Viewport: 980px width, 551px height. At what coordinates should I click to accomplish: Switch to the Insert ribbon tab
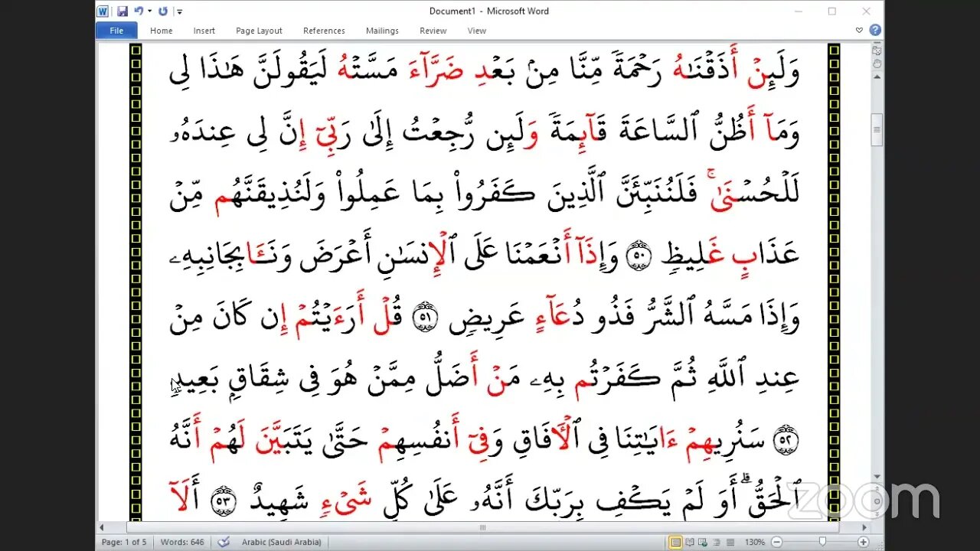204,31
